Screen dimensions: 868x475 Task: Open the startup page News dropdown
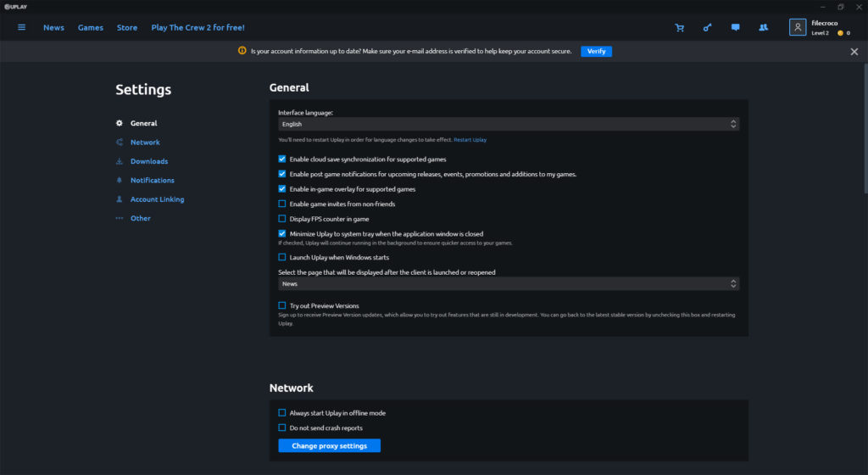509,284
